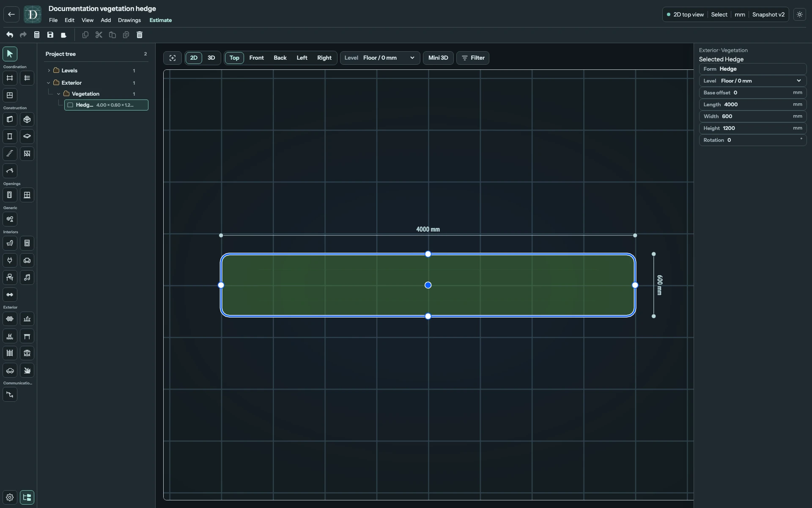Choose the stairs tool in Construction
This screenshot has width=812, height=508.
10,154
